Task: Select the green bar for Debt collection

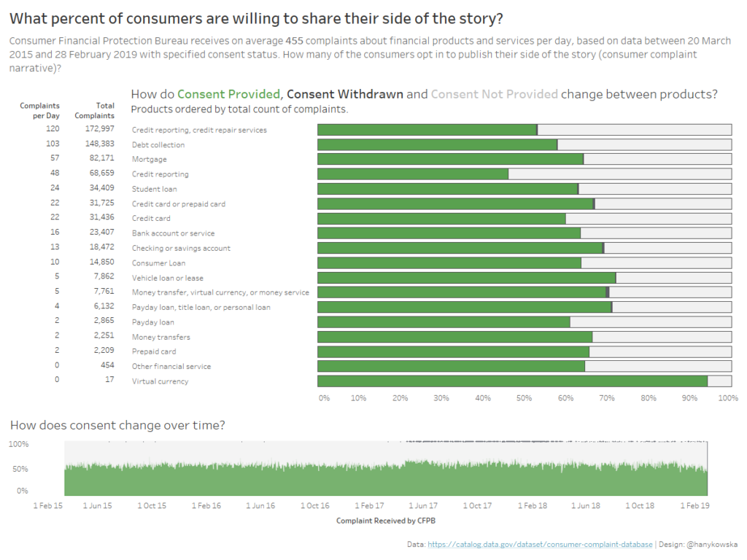Action: (x=437, y=144)
